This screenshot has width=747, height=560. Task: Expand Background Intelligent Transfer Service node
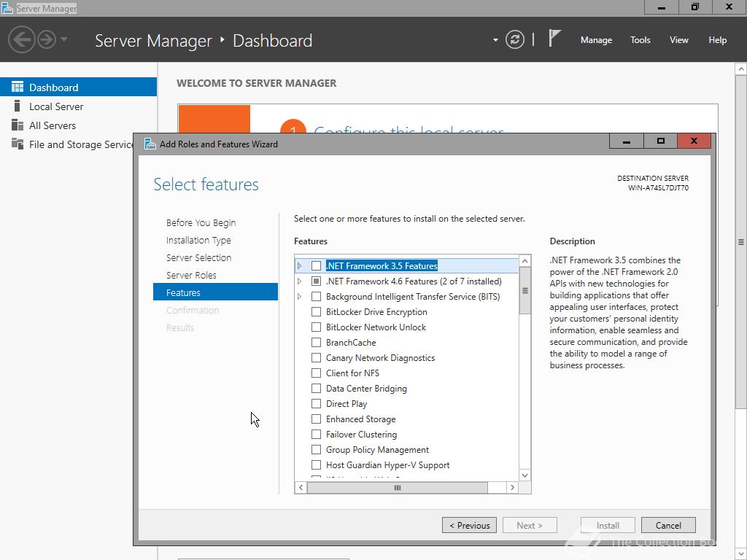tap(299, 296)
